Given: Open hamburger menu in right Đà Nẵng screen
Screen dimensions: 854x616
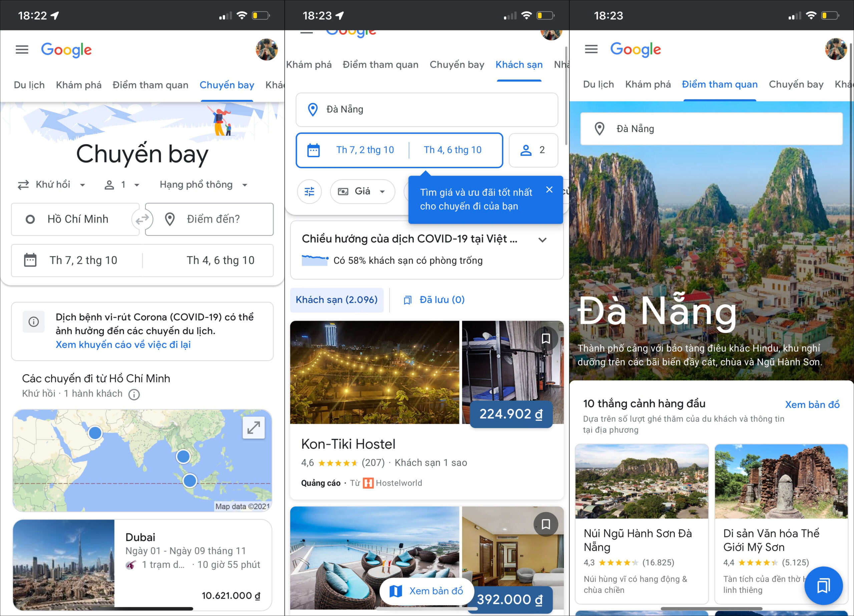Looking at the screenshot, I should [x=591, y=49].
